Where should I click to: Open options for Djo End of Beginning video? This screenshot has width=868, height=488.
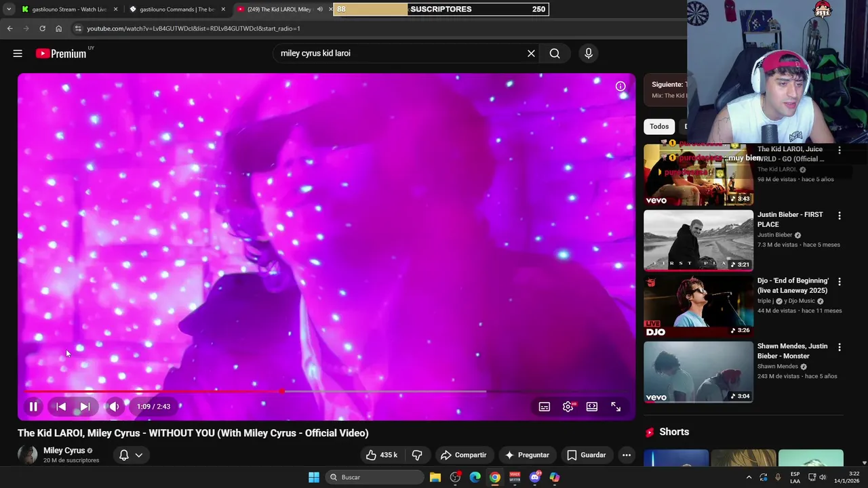840,281
